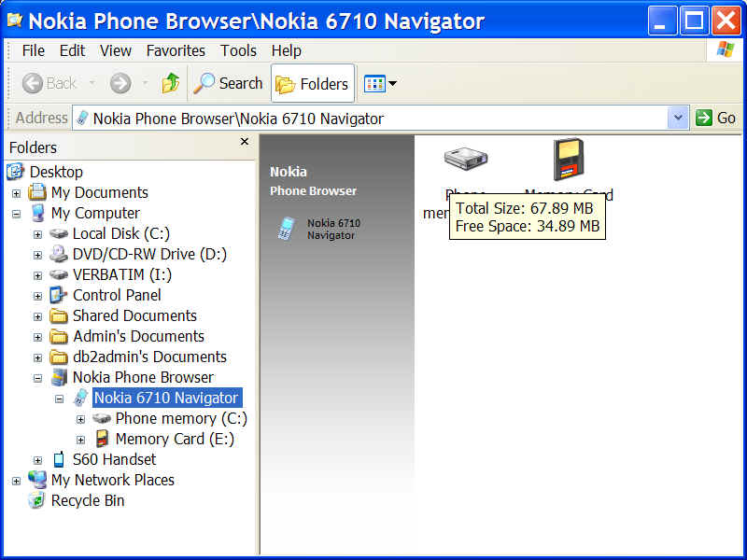Select Recycle Bin in folder tree

[87, 500]
